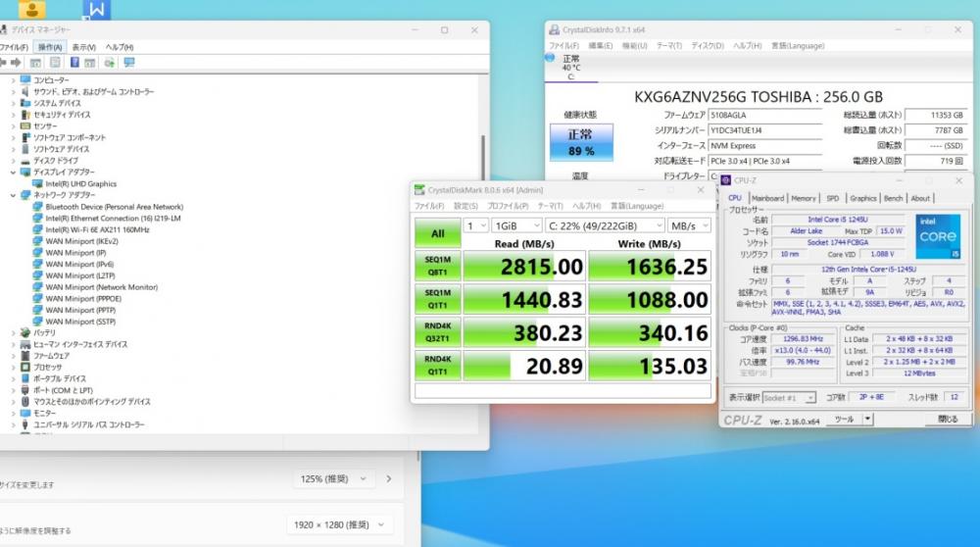Open ディスク(D) menu in CrystalDiskInfo
The height and width of the screenshot is (547, 980).
click(x=707, y=46)
